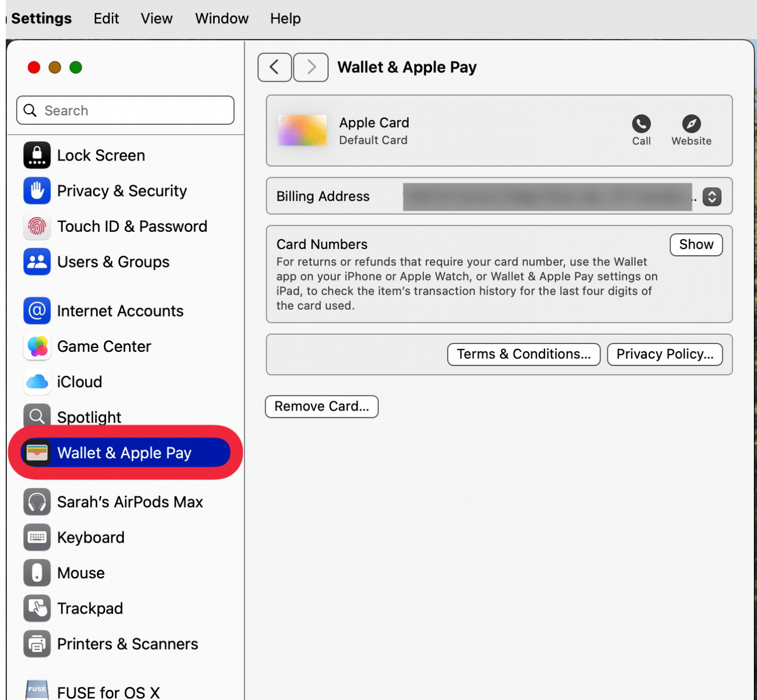Open the Window menu
The image size is (757, 700).
pos(221,18)
